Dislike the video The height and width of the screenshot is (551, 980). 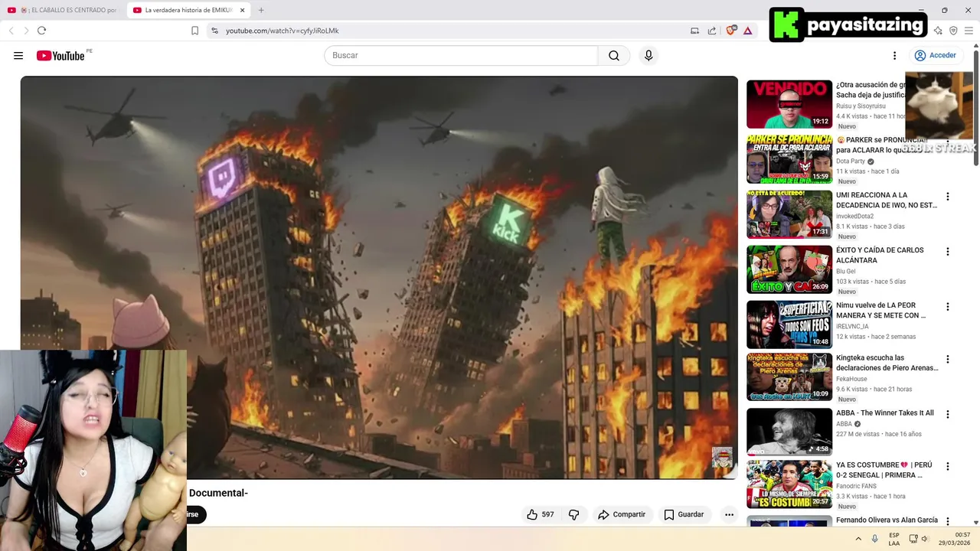pos(573,514)
